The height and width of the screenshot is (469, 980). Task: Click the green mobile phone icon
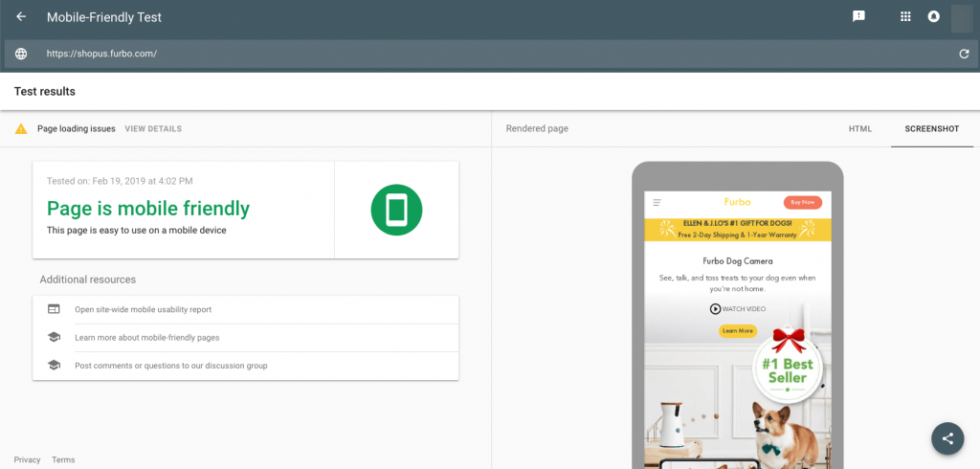tap(396, 210)
